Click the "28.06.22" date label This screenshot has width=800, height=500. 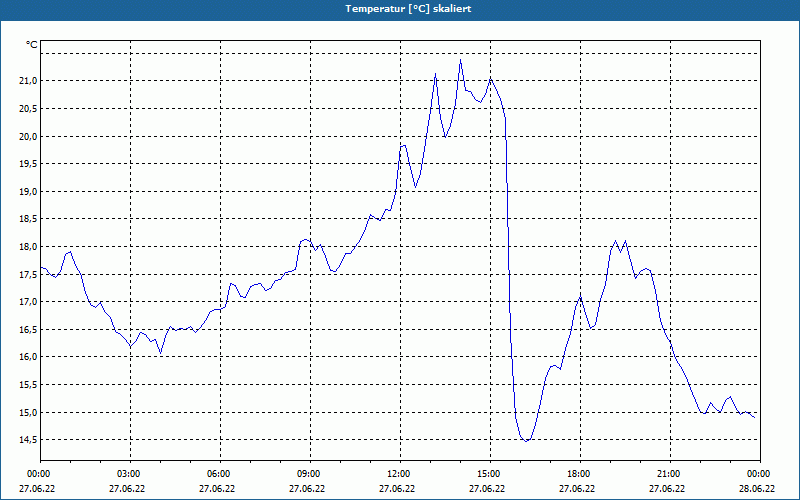(x=757, y=489)
